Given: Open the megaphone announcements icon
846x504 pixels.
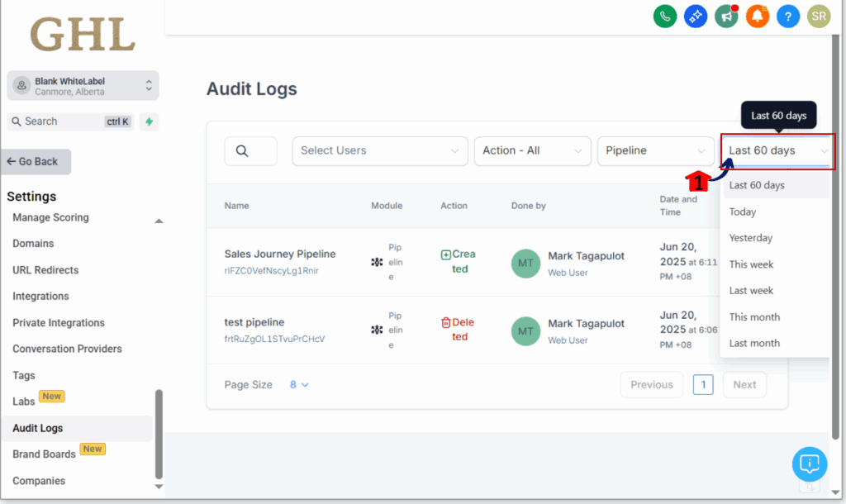Looking at the screenshot, I should click(x=726, y=16).
